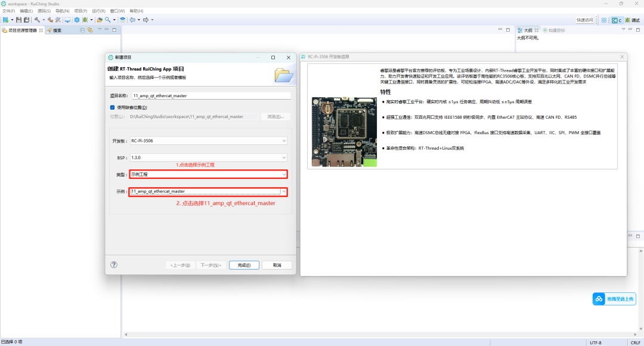Click the Rebuild icon in toolbar

[50, 20]
